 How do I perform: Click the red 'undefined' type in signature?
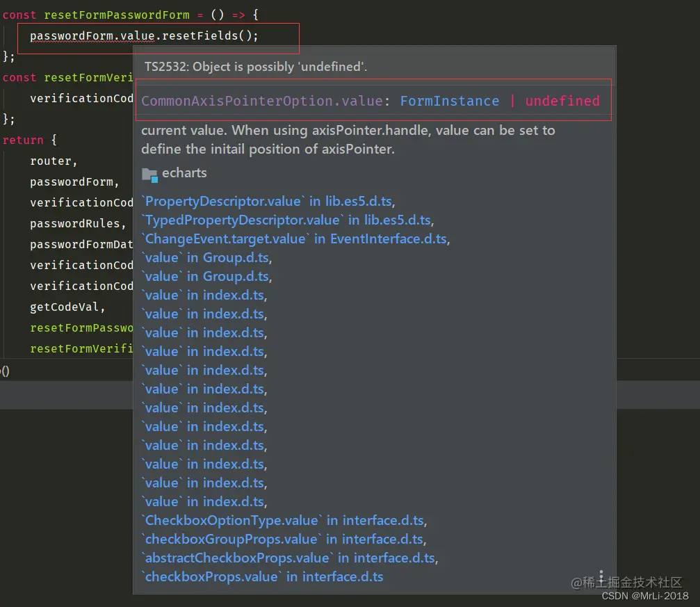point(562,101)
